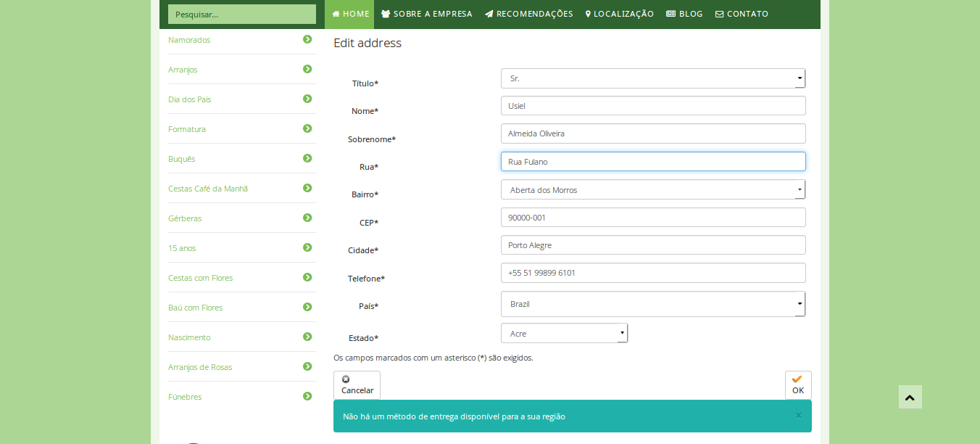980x444 pixels.
Task: Open the Fúnebres category link
Action: point(185,397)
